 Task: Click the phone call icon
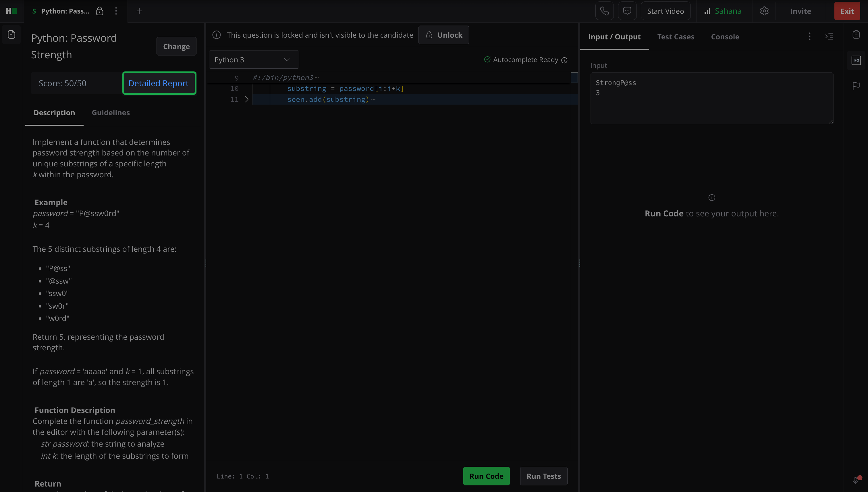coord(604,11)
